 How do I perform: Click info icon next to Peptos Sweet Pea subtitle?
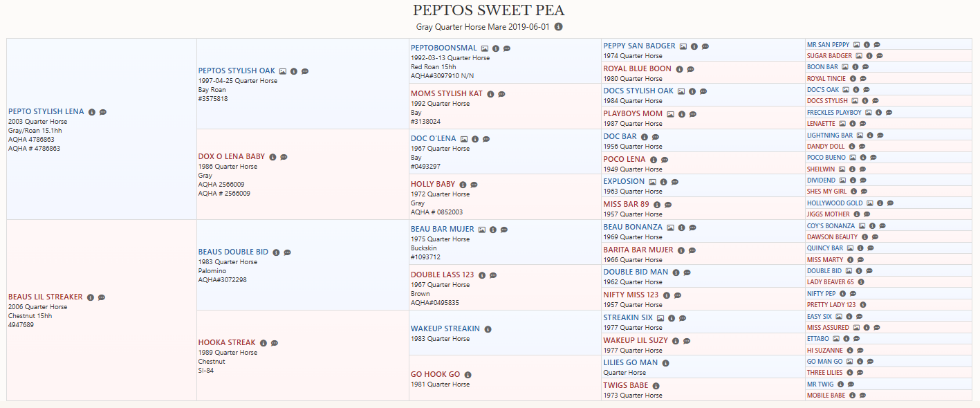click(559, 27)
